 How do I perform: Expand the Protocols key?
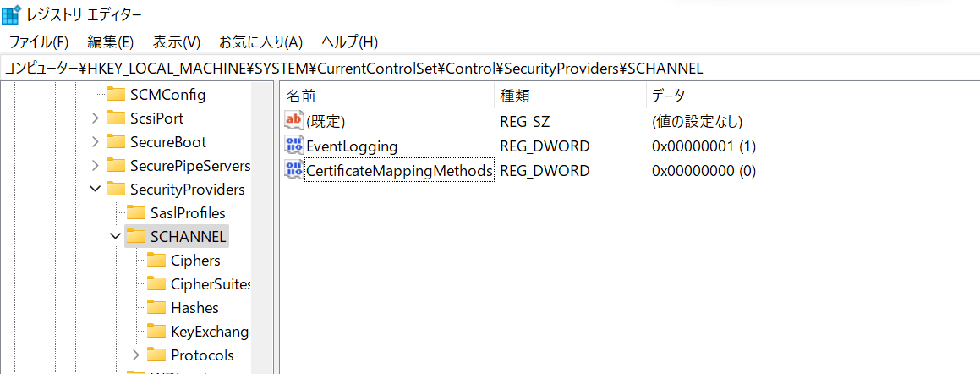point(135,355)
